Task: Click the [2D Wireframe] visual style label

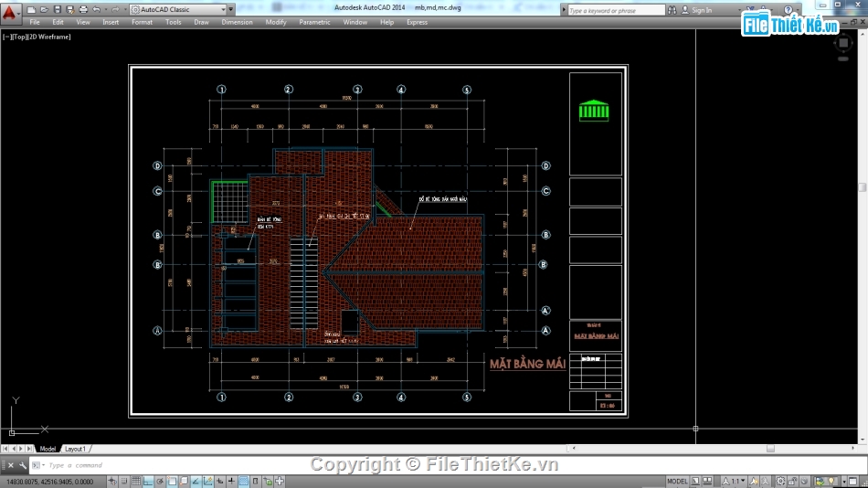Action: click(x=48, y=37)
